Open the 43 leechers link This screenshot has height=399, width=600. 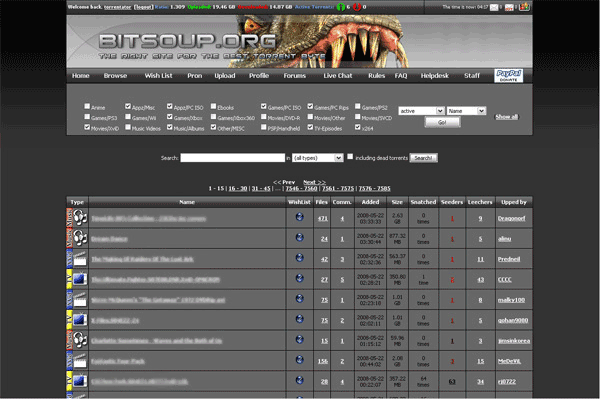480,280
